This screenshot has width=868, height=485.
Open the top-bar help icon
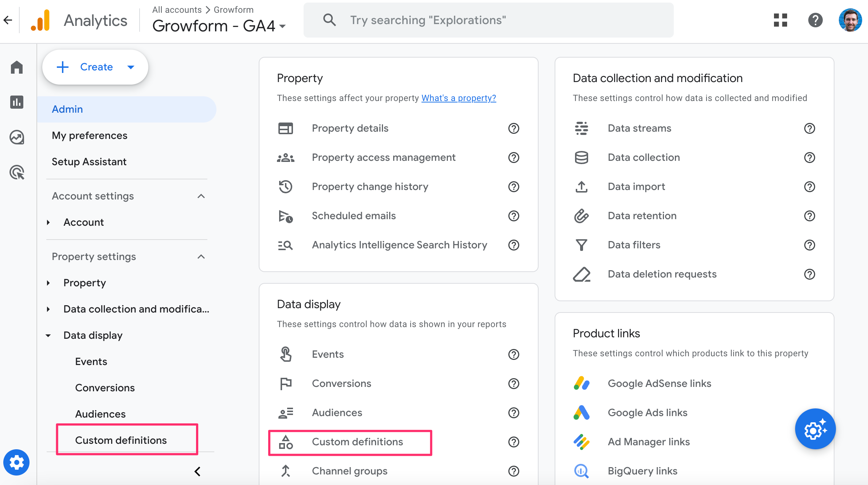(815, 20)
